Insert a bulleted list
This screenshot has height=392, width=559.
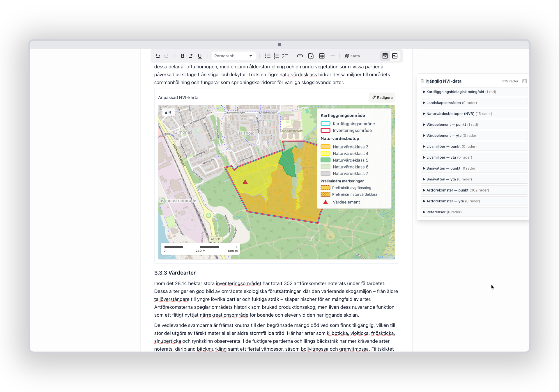coord(268,56)
